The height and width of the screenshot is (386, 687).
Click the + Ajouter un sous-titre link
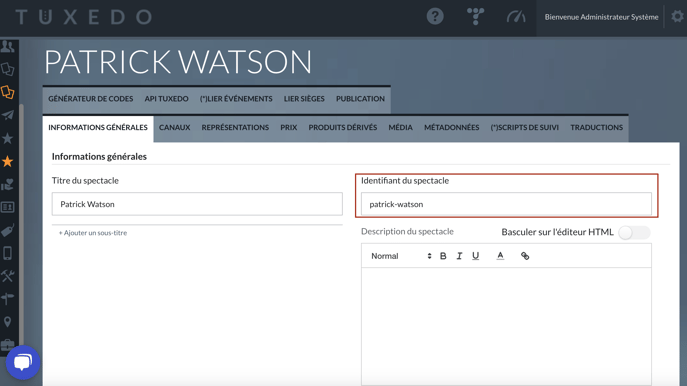tap(93, 233)
